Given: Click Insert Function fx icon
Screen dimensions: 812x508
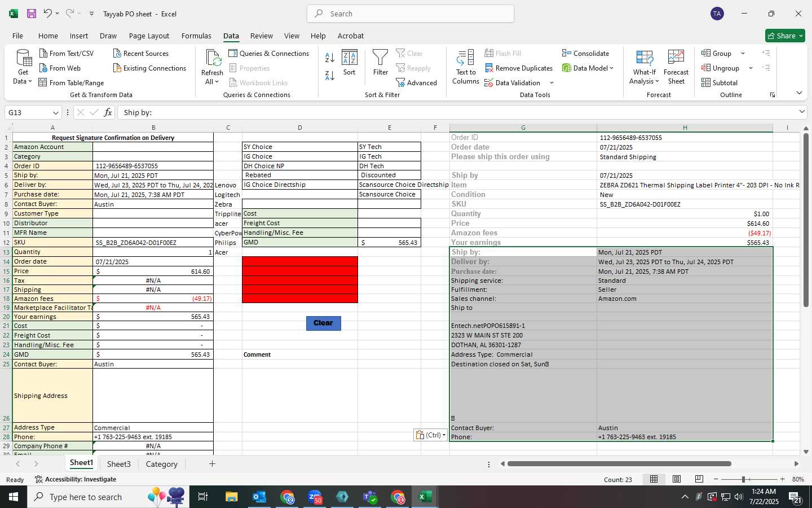Looking at the screenshot, I should (x=108, y=112).
